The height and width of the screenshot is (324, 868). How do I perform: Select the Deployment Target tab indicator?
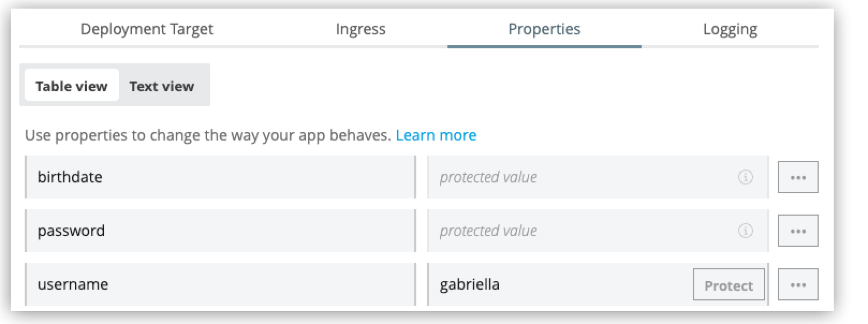146,30
